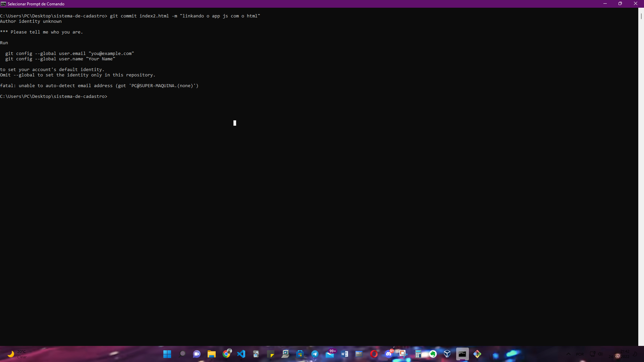Launch Google Chrome from the taskbar
This screenshot has height=362, width=644.
click(227, 354)
